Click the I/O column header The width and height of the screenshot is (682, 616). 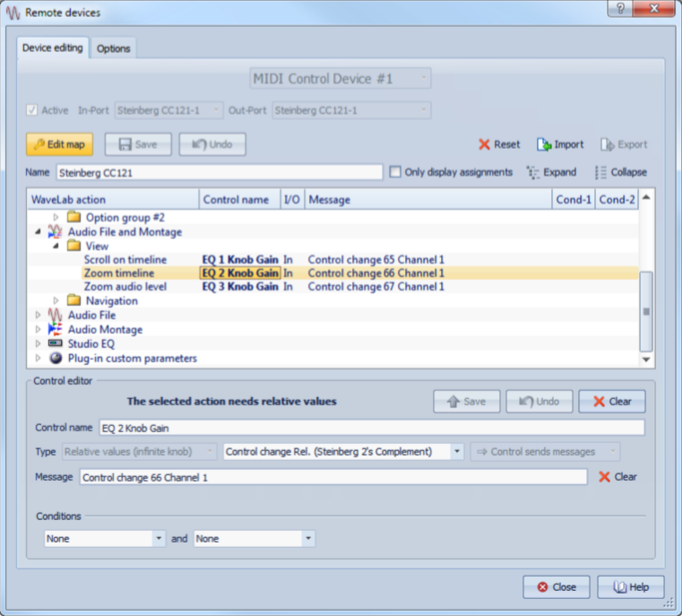(x=292, y=200)
